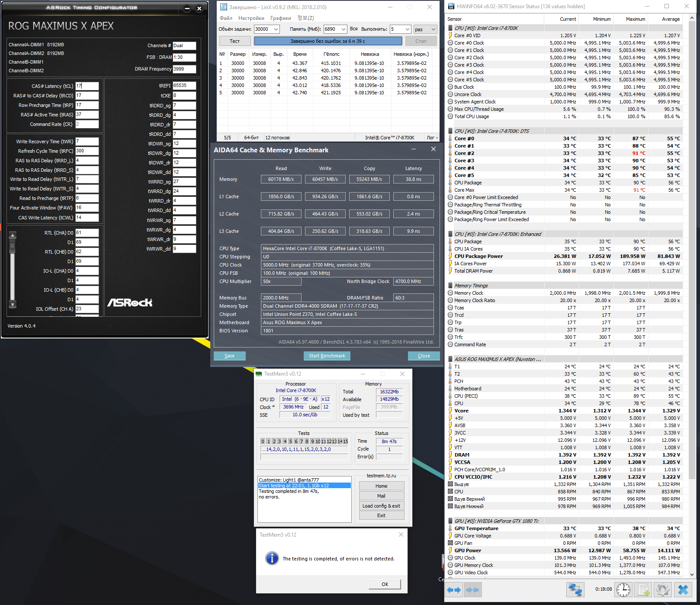Viewport: 700px width, 605px height.
Task: Click LinX Тест button
Action: pos(234,41)
